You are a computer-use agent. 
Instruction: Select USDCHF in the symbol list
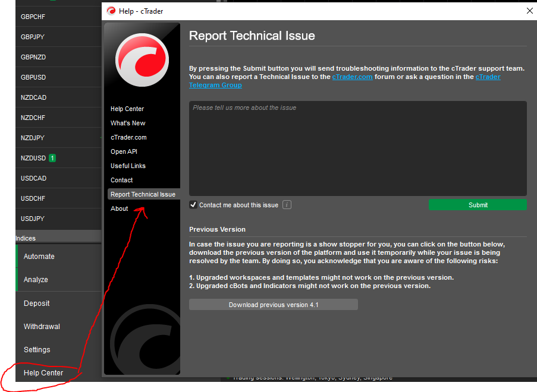tap(58, 198)
